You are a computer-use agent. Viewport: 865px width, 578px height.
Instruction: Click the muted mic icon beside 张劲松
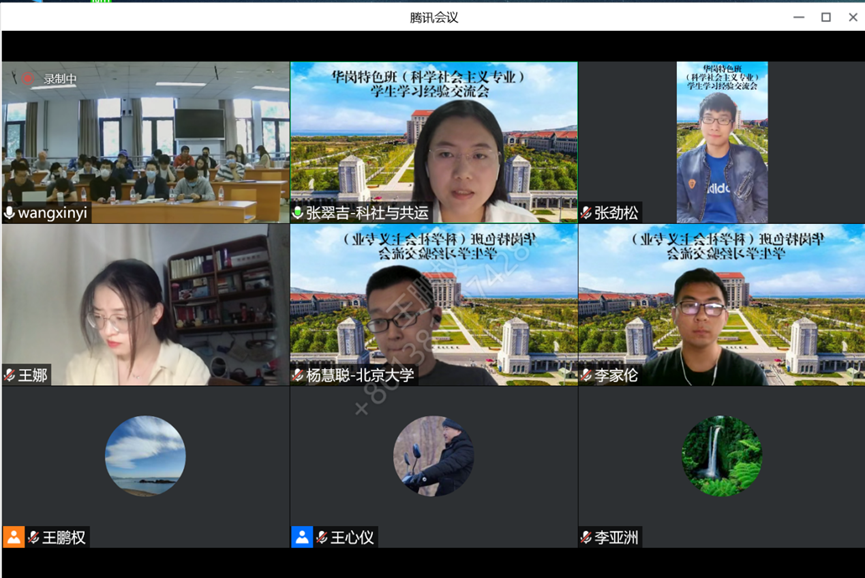[586, 213]
